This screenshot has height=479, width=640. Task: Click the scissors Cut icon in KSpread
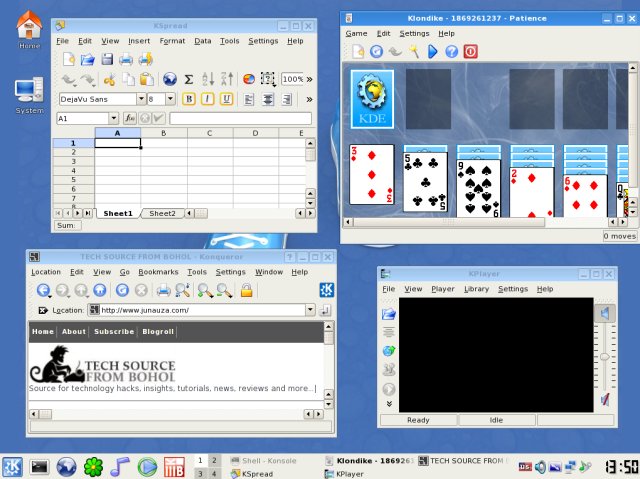pos(109,79)
